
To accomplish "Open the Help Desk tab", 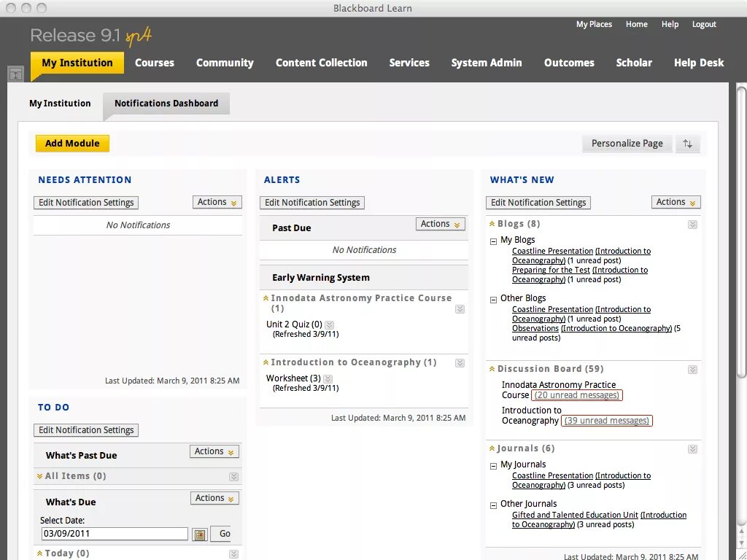I will (x=698, y=63).
